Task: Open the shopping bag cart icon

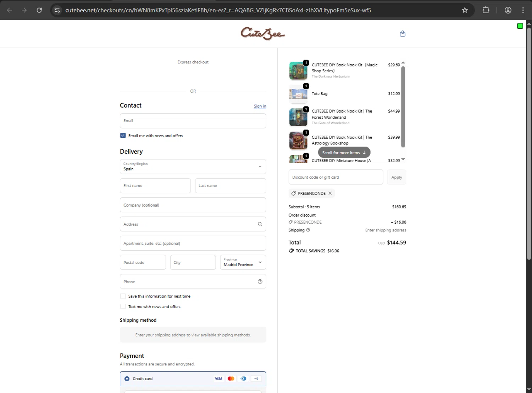Action: click(x=403, y=34)
